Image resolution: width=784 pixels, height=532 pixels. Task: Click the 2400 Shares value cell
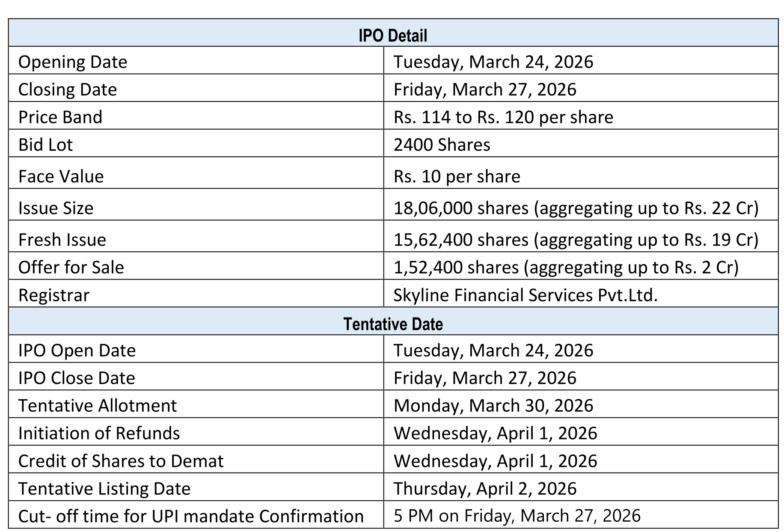tap(442, 145)
